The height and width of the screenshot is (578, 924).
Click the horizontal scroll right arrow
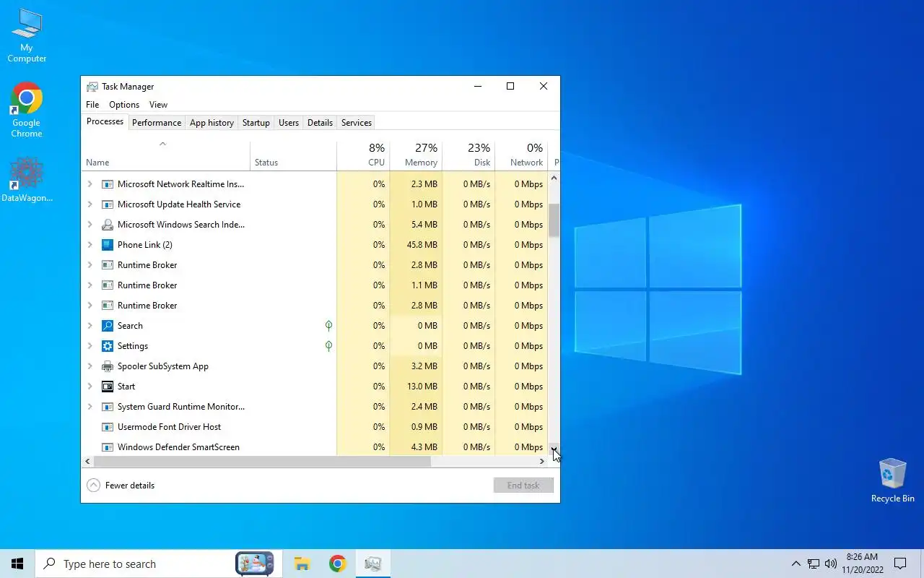(x=542, y=461)
